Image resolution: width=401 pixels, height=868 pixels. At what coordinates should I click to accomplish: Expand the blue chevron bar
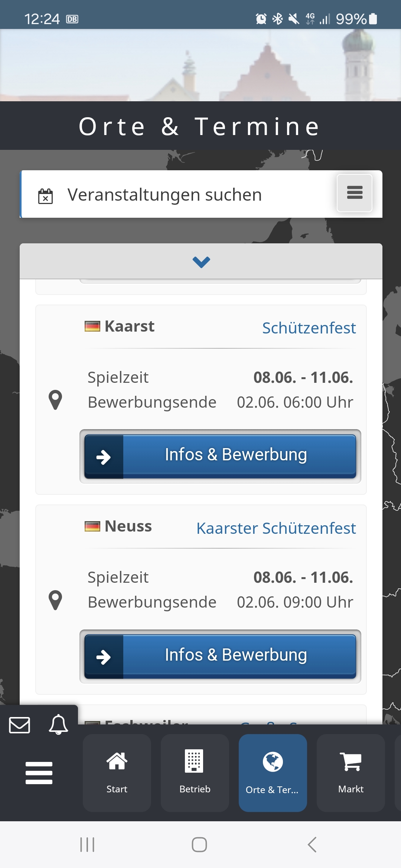(201, 262)
